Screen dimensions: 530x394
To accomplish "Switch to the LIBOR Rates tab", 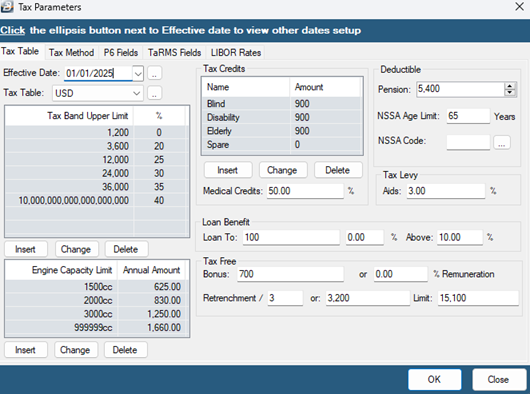I will (236, 53).
